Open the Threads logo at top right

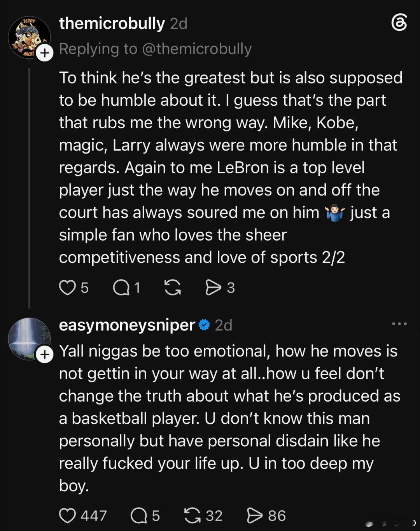(x=399, y=23)
